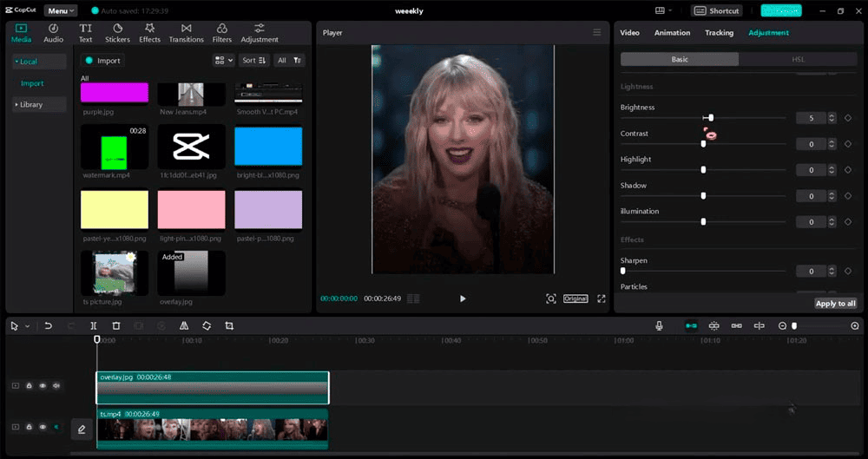
Task: Click the player zoom-to-fit focus icon
Action: click(x=551, y=298)
